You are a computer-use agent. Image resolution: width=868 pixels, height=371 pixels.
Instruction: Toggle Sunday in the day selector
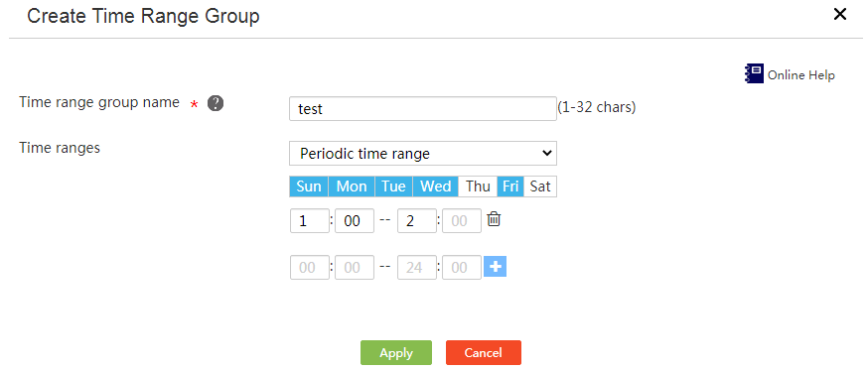tap(308, 186)
